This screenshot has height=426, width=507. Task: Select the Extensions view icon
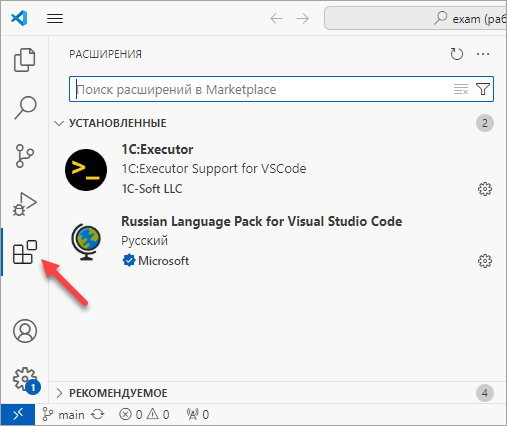pos(25,252)
